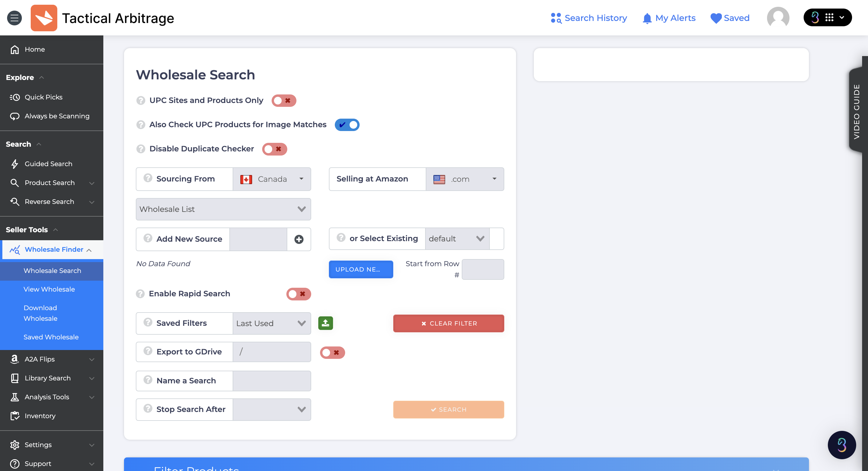This screenshot has height=471, width=868.
Task: Toggle UPC Sites and Products Only switch
Action: 284,101
